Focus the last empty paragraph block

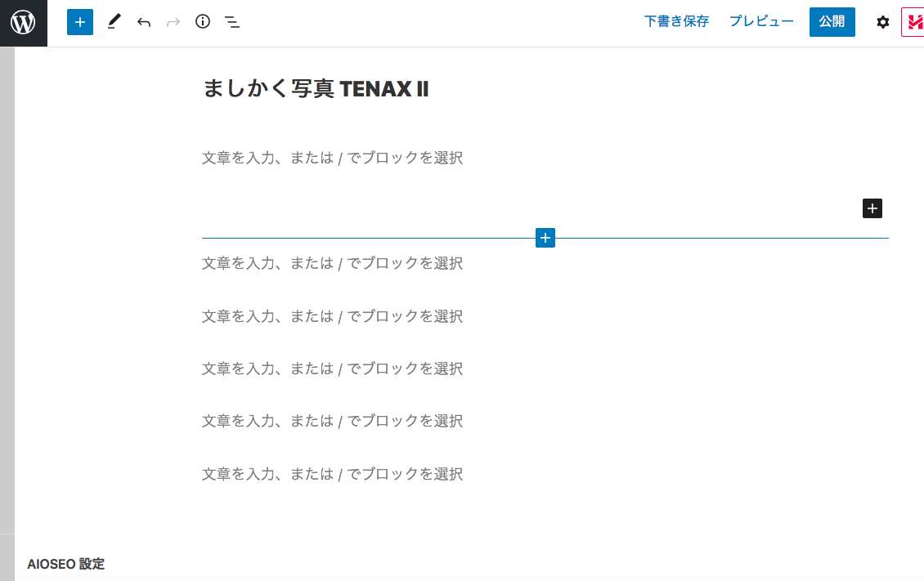coord(333,474)
